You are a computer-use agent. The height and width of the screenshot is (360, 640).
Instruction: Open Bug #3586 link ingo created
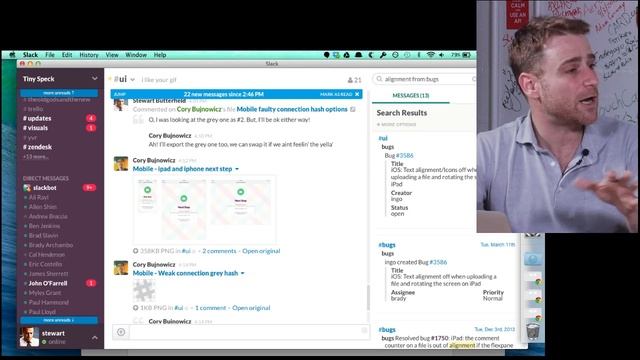pos(438,262)
